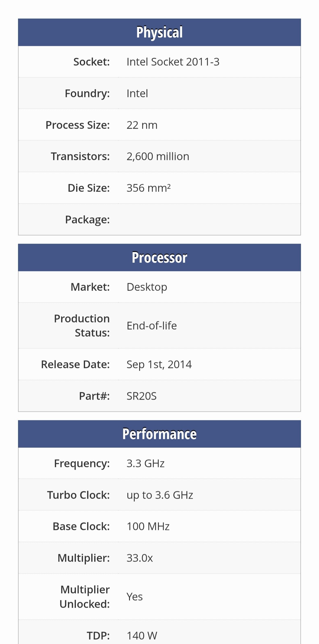This screenshot has width=319, height=644.
Task: Tap the Package label
Action: coord(87,220)
